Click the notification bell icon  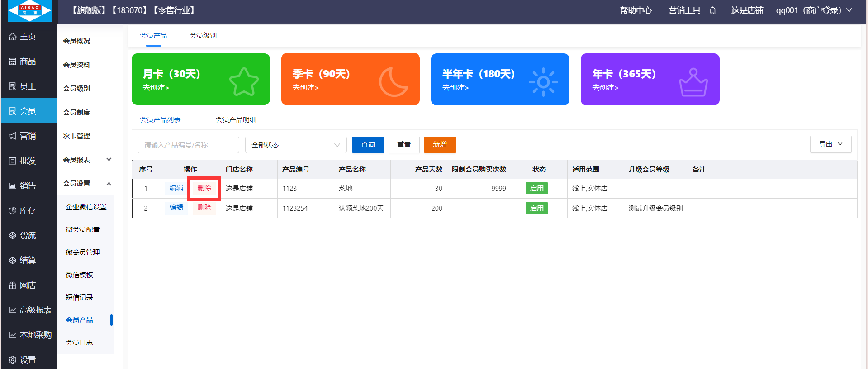pos(712,10)
